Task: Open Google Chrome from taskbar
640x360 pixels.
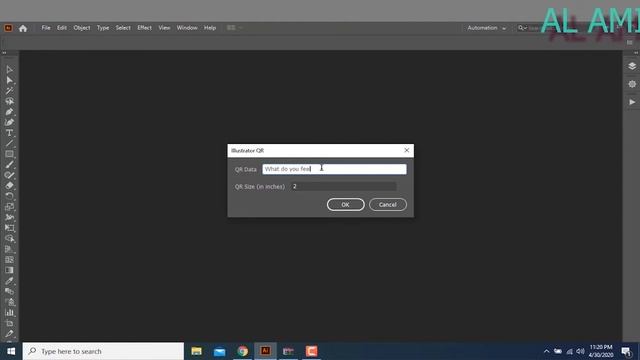Action: (x=242, y=351)
